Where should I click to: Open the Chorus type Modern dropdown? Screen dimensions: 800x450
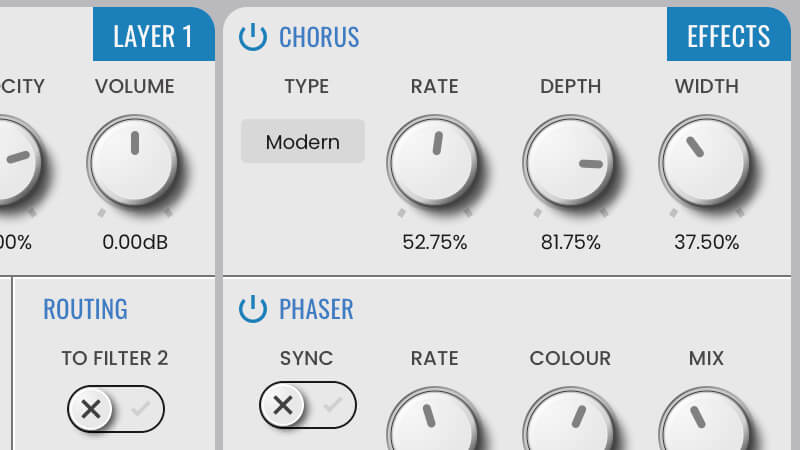[303, 141]
